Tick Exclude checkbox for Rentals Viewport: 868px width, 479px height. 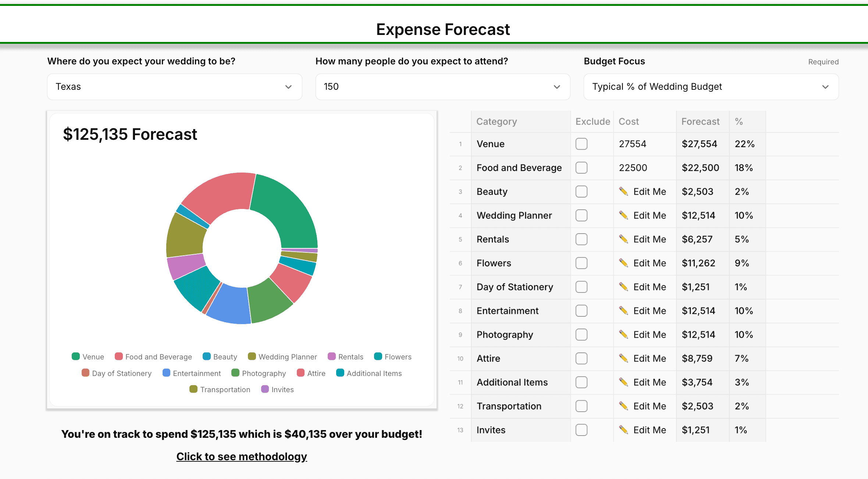tap(581, 239)
